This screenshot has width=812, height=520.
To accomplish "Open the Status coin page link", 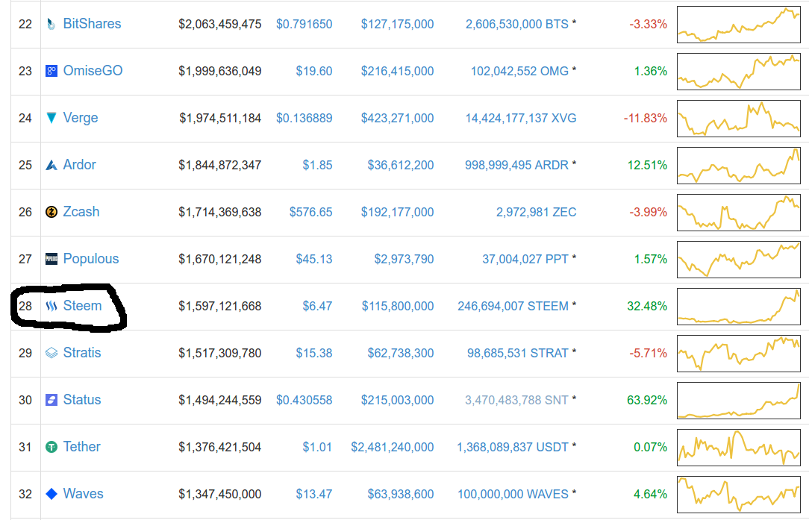I will pos(82,400).
